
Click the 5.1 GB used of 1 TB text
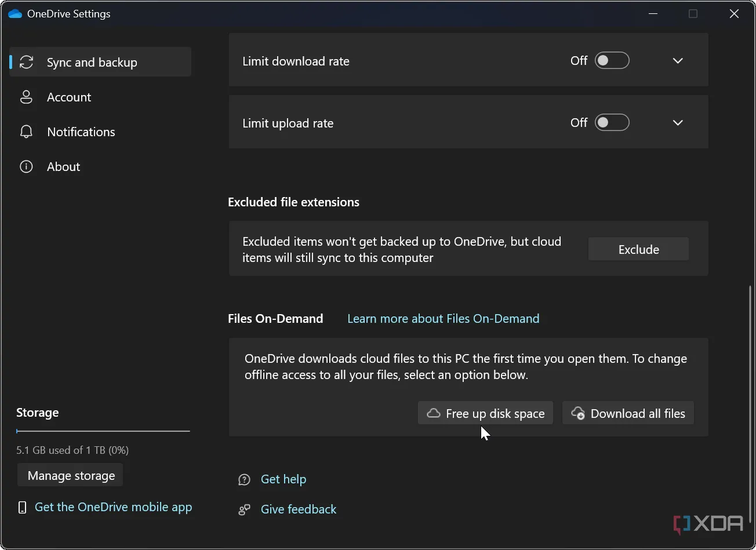[72, 450]
